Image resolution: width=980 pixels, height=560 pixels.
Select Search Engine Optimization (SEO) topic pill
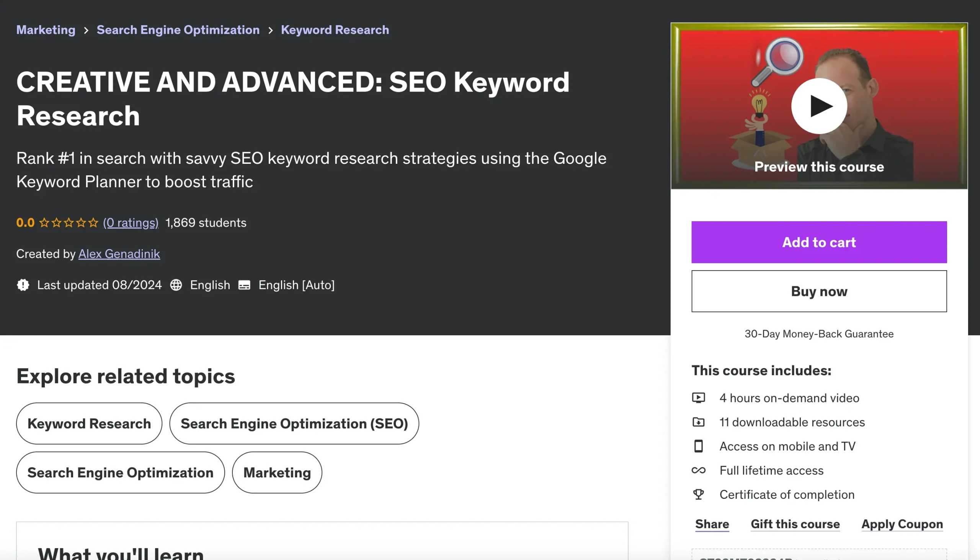click(x=294, y=423)
